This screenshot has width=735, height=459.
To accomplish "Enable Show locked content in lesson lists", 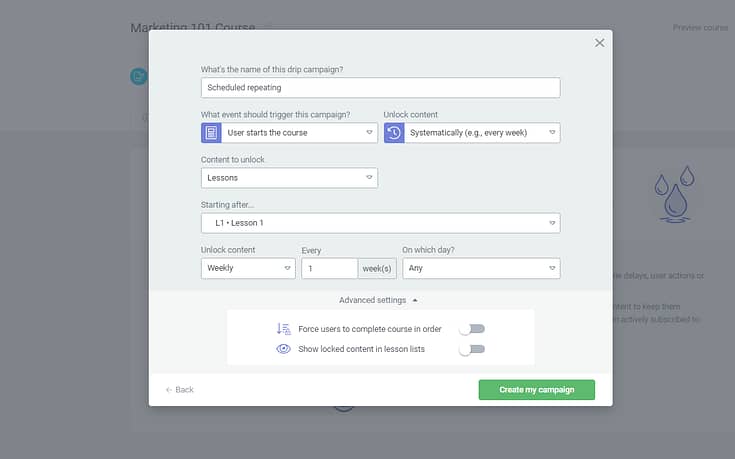I will (472, 349).
